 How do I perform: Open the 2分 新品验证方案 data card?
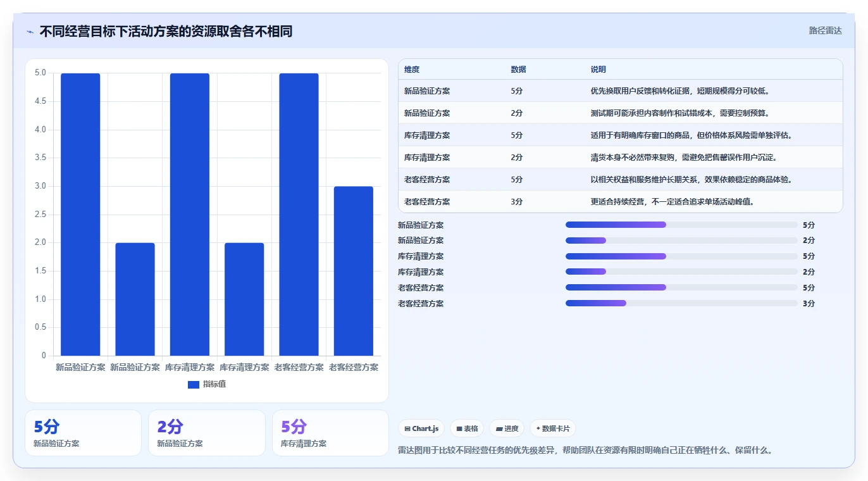207,433
